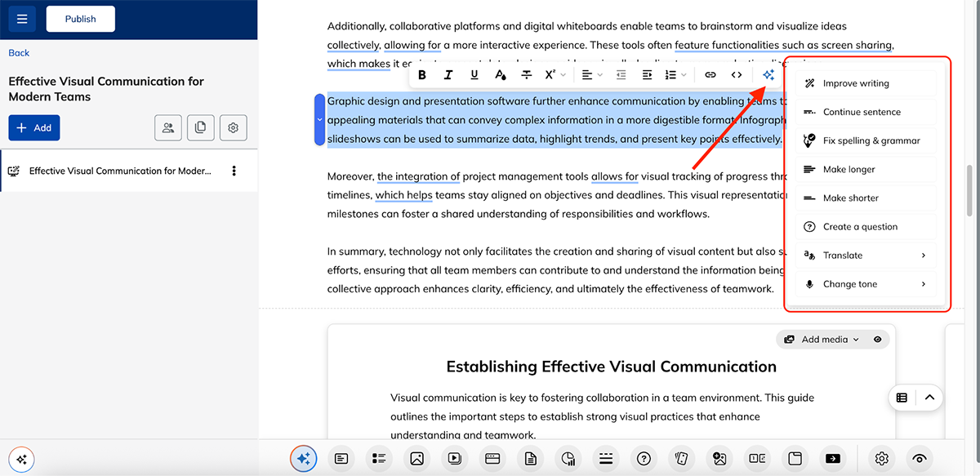Open the three-dot menu for the lesson item
This screenshot has height=476, width=980.
pos(234,171)
